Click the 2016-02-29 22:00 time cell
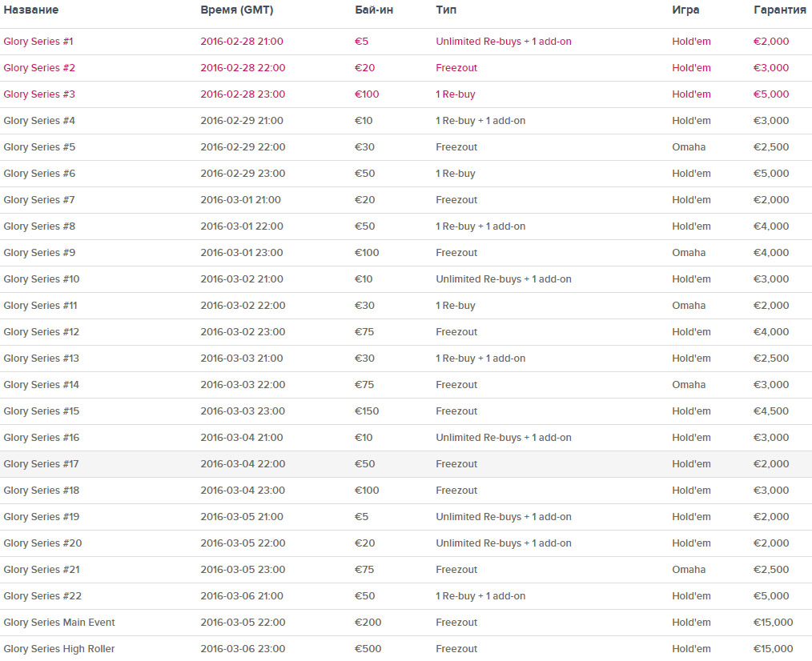Screen dimensions: 812x661 coord(243,147)
